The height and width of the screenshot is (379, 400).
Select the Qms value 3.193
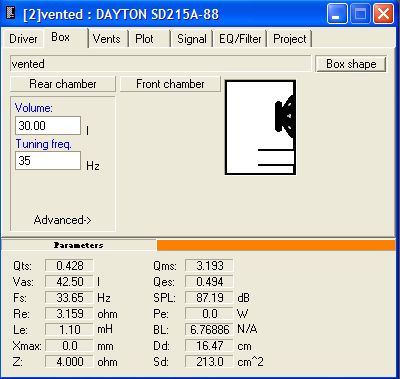[209, 266]
